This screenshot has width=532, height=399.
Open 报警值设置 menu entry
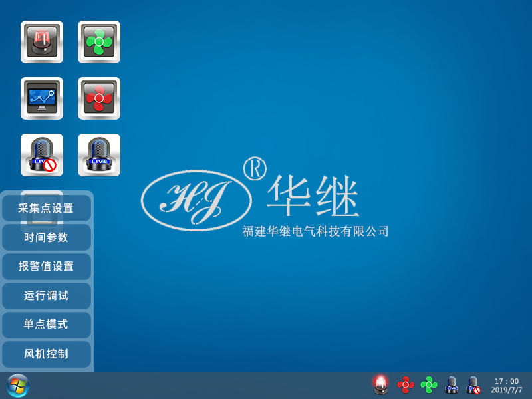[47, 267]
